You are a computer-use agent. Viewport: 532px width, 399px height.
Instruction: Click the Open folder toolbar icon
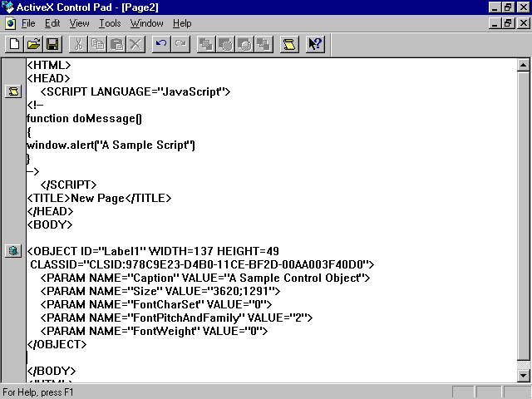(33, 43)
